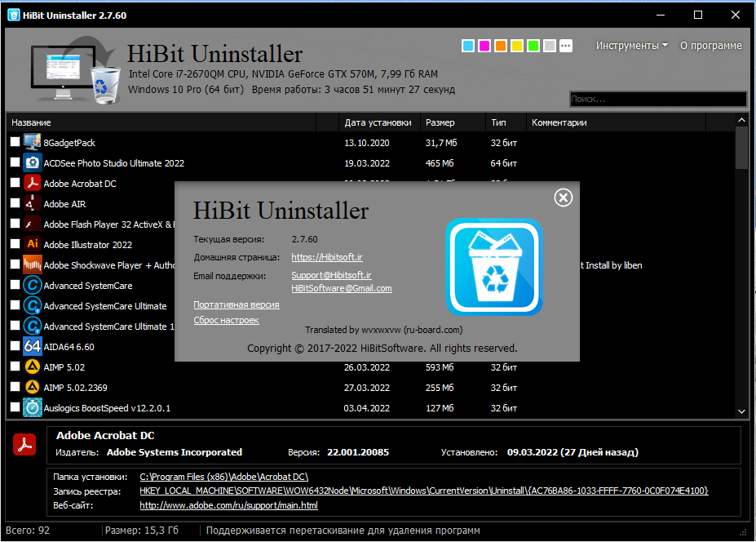Viewport: 756px width, 542px height.
Task: Close the About HiBit Uninstaller dialog
Action: 564,198
